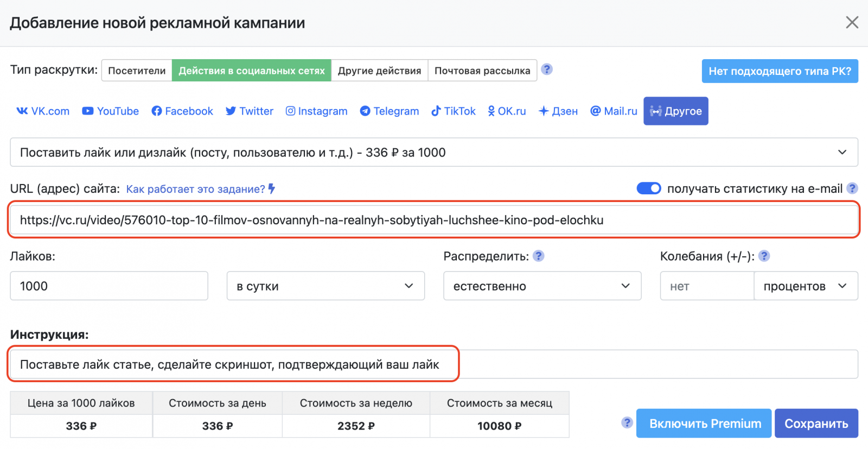Select TikTok platform option
868x449 pixels.
click(454, 111)
